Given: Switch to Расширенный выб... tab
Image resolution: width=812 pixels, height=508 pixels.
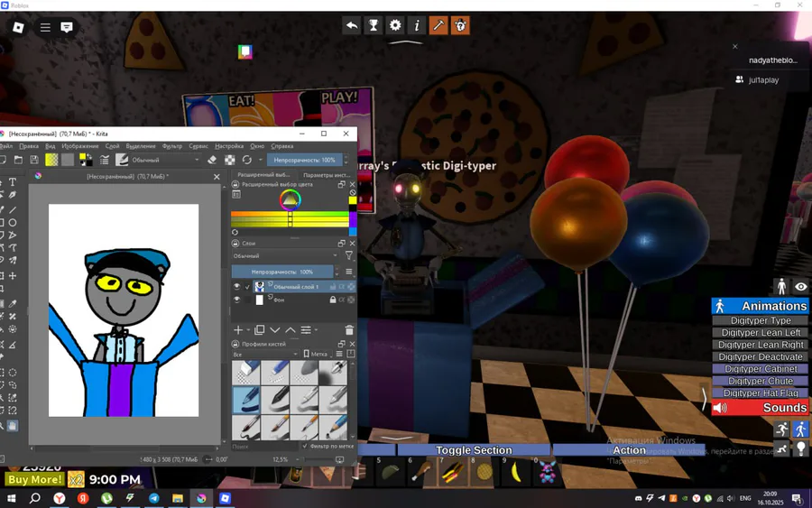Looking at the screenshot, I should click(x=263, y=174).
